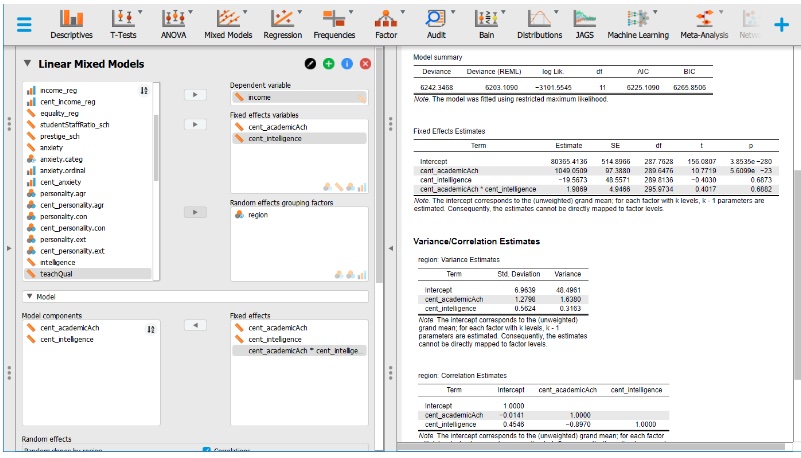
Task: Click the results pane horizontal scrollbar
Action: (x=591, y=447)
